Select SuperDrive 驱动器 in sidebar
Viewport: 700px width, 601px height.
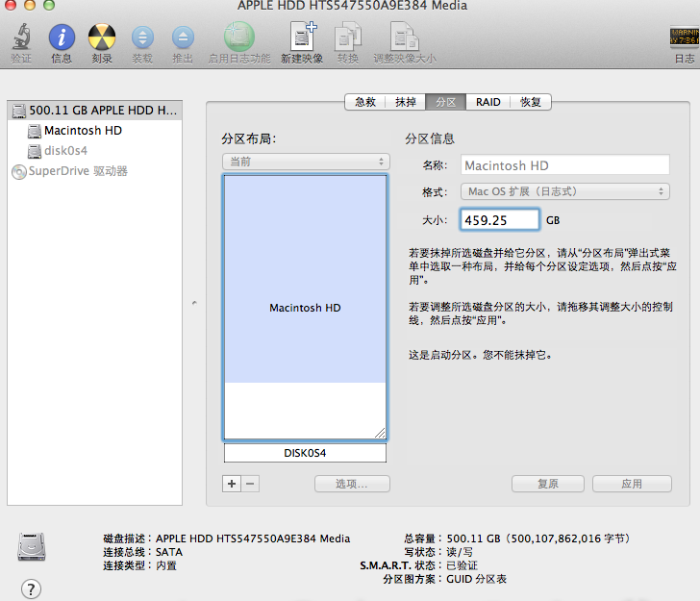tap(94, 171)
